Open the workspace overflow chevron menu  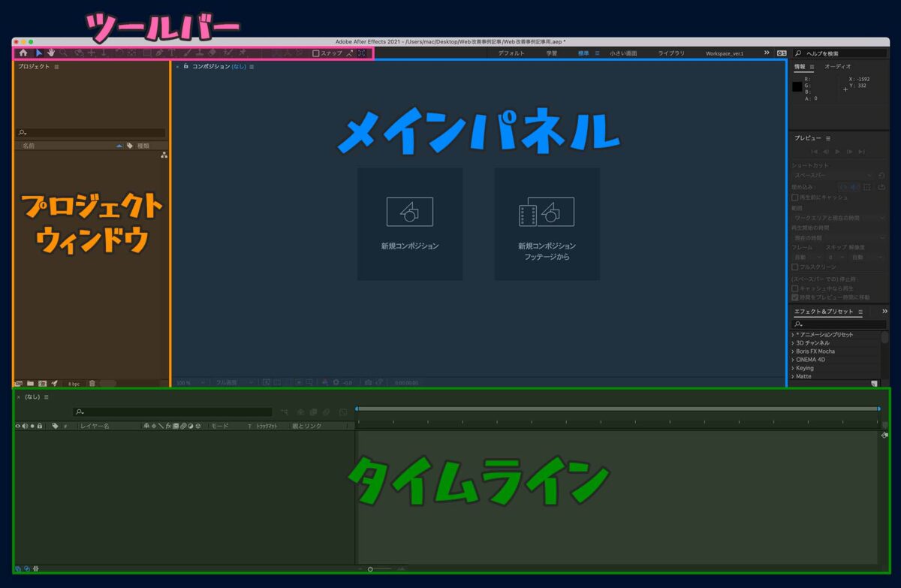[767, 53]
